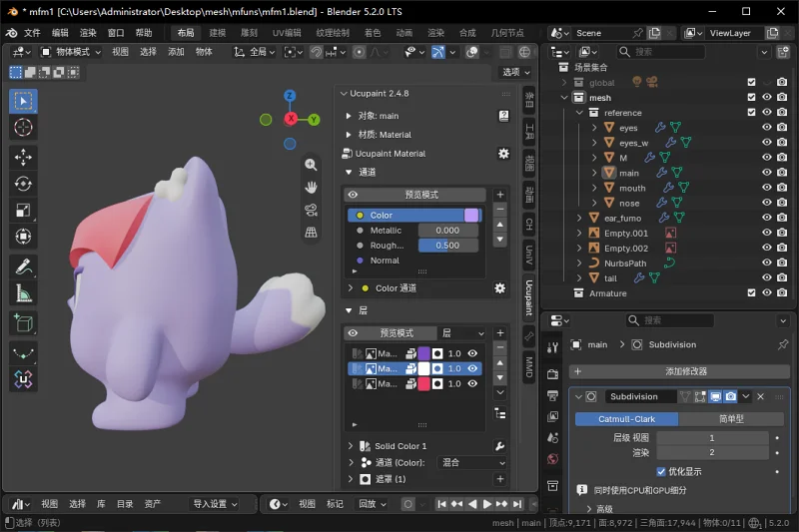799x532 pixels.
Task: Toggle 预览模式 eye in the channels panel
Action: 353,195
